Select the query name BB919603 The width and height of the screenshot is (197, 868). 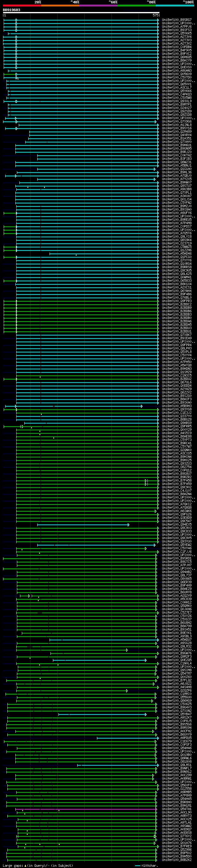point(11,10)
